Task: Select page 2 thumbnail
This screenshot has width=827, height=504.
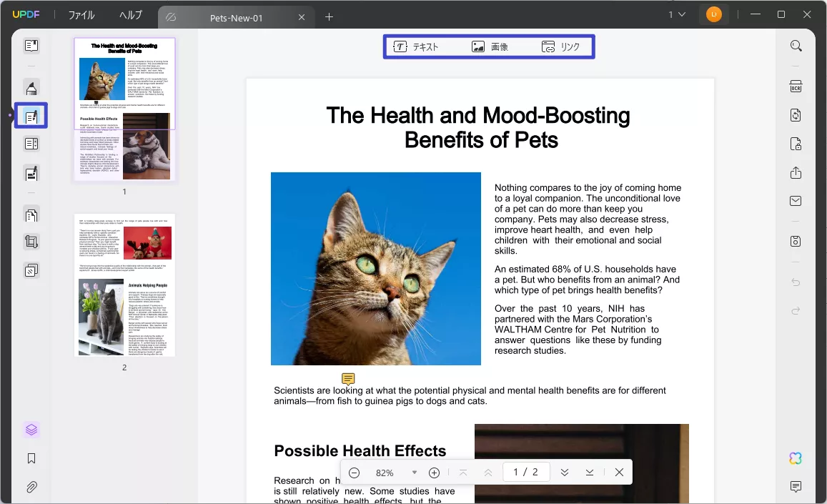Action: (x=124, y=285)
